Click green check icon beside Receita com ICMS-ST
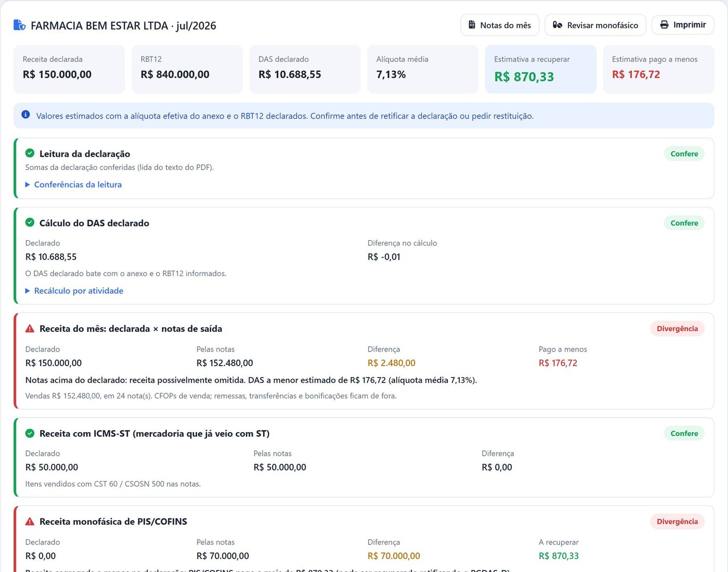Viewport: 728px width, 572px height. pyautogui.click(x=30, y=433)
